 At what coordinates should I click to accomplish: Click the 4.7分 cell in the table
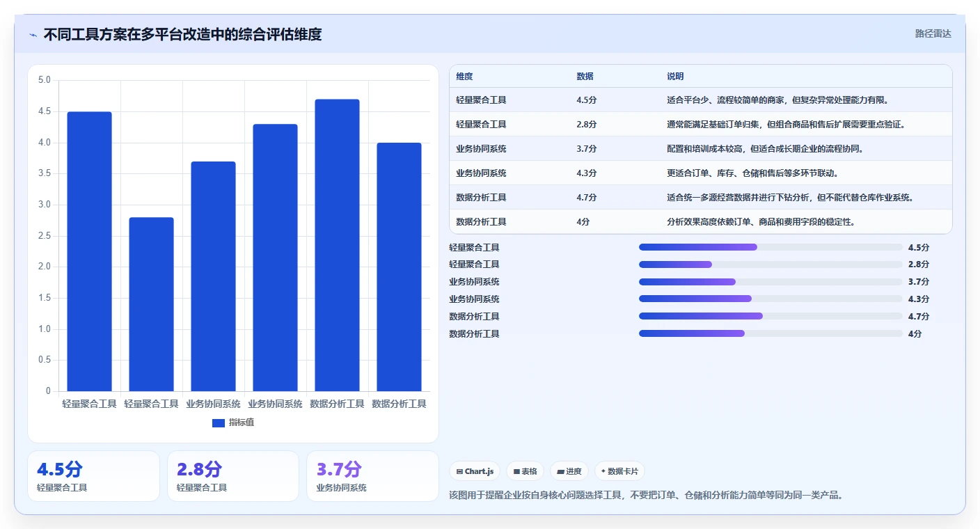coord(587,197)
